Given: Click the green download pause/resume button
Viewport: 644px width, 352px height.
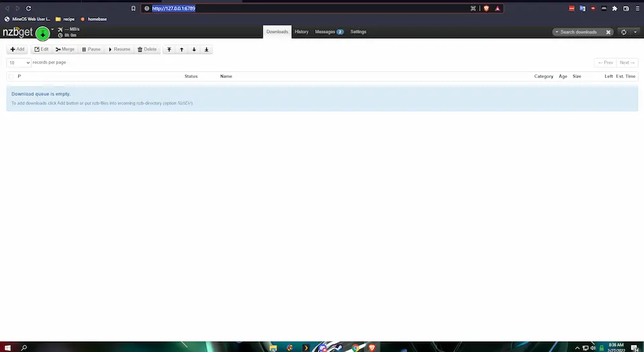Looking at the screenshot, I should coord(42,33).
